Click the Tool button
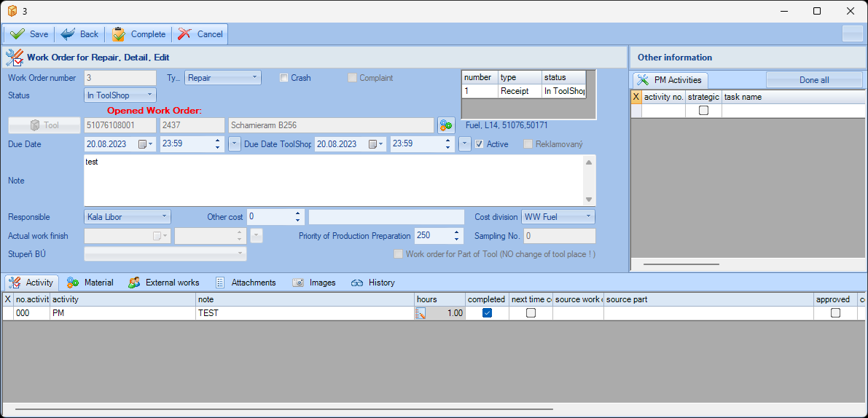This screenshot has width=868, height=418. 44,125
